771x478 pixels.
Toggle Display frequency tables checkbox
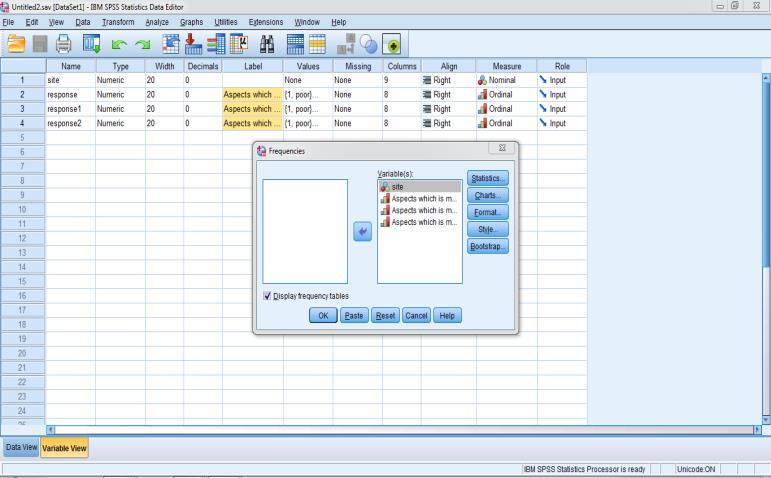(267, 296)
